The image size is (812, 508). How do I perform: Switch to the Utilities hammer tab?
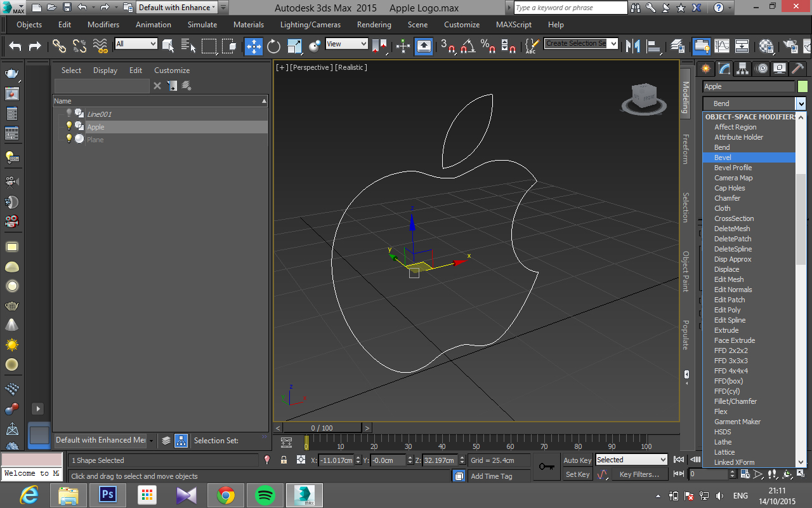[x=798, y=69]
